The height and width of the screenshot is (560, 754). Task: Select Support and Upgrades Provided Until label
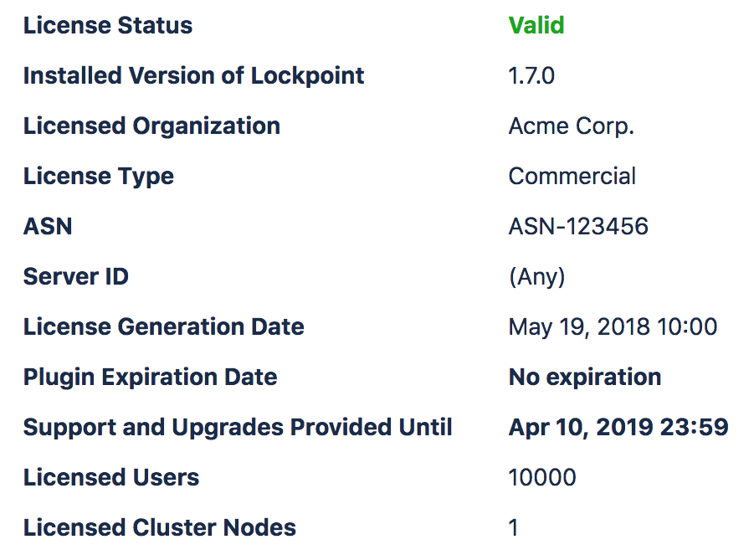pyautogui.click(x=238, y=427)
